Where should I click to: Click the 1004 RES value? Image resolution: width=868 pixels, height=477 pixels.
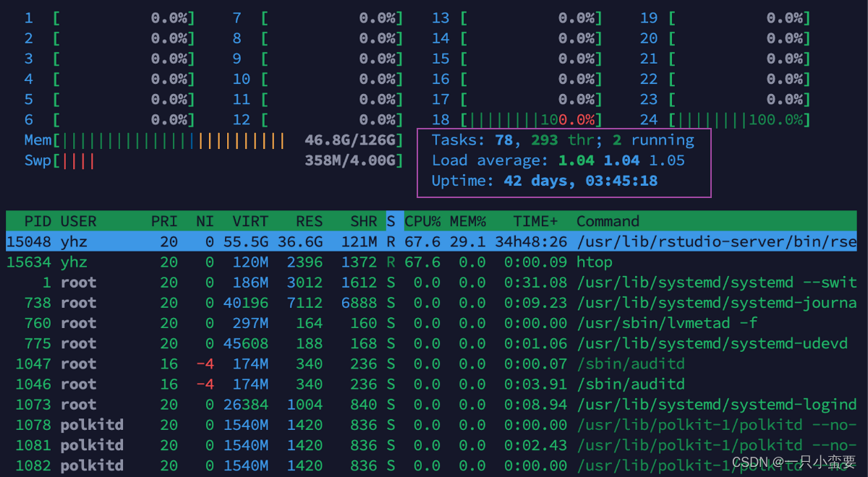pyautogui.click(x=305, y=405)
